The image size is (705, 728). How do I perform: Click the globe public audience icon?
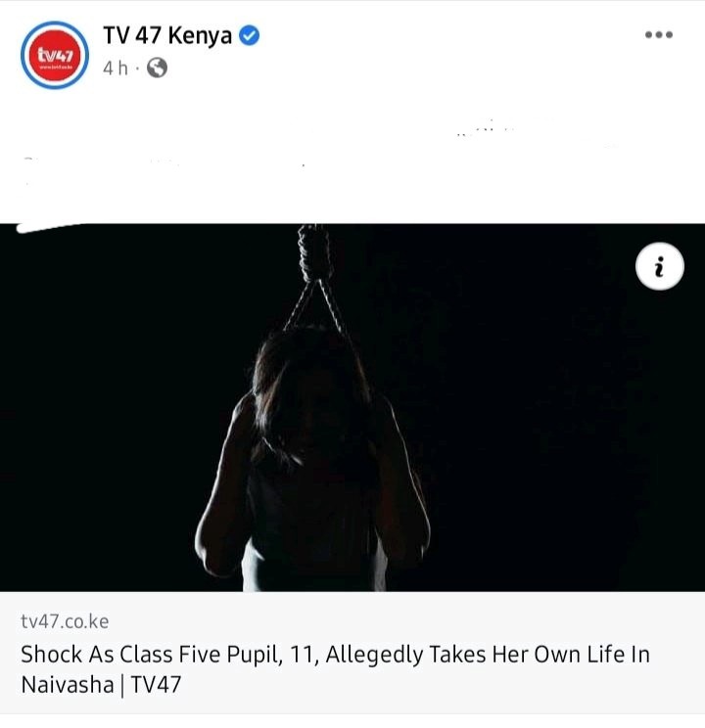point(157,68)
